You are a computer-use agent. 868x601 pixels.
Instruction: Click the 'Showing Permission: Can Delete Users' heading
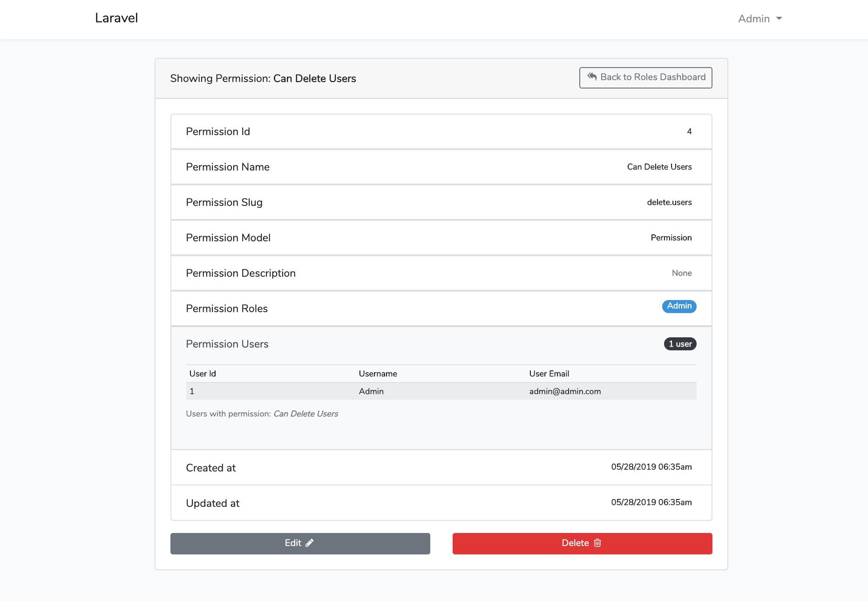263,78
